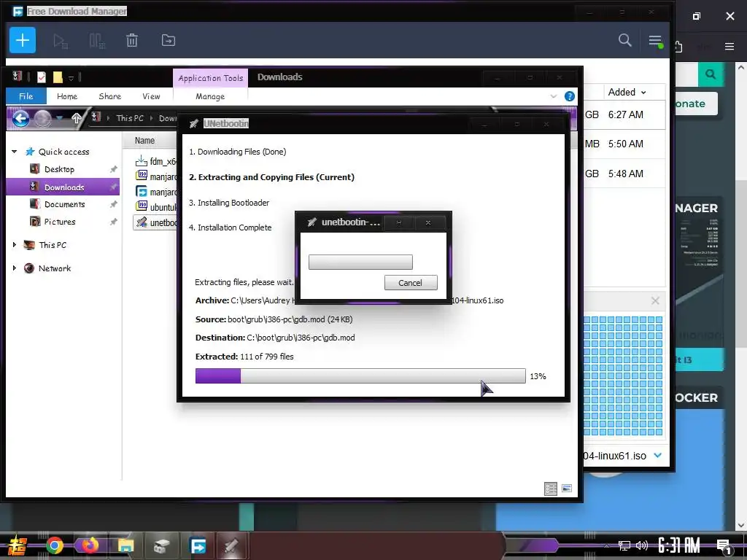This screenshot has height=560, width=747.
Task: Click the blue add download plus button
Action: point(23,40)
